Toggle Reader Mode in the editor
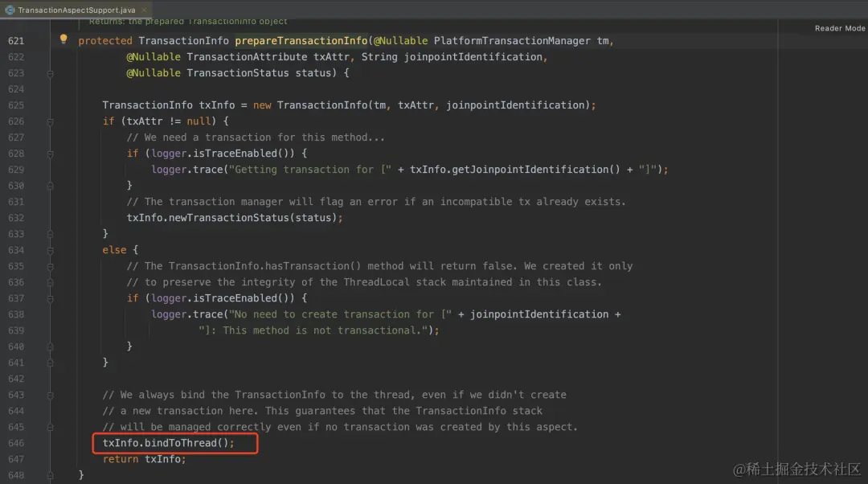Viewport: 868px width, 484px height. click(x=839, y=28)
